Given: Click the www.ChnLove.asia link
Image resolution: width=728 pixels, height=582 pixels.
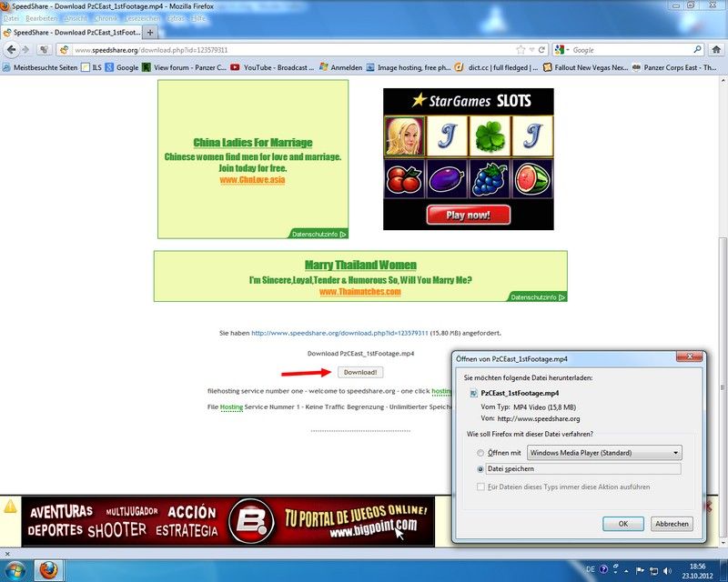Looking at the screenshot, I should click(x=253, y=180).
